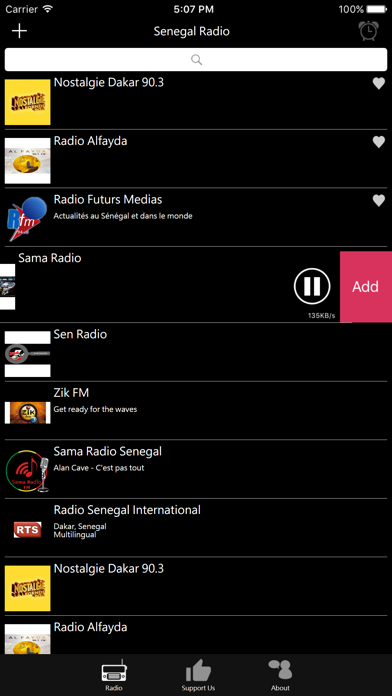
Task: Select the Zik FM logo
Action: pyautogui.click(x=28, y=412)
